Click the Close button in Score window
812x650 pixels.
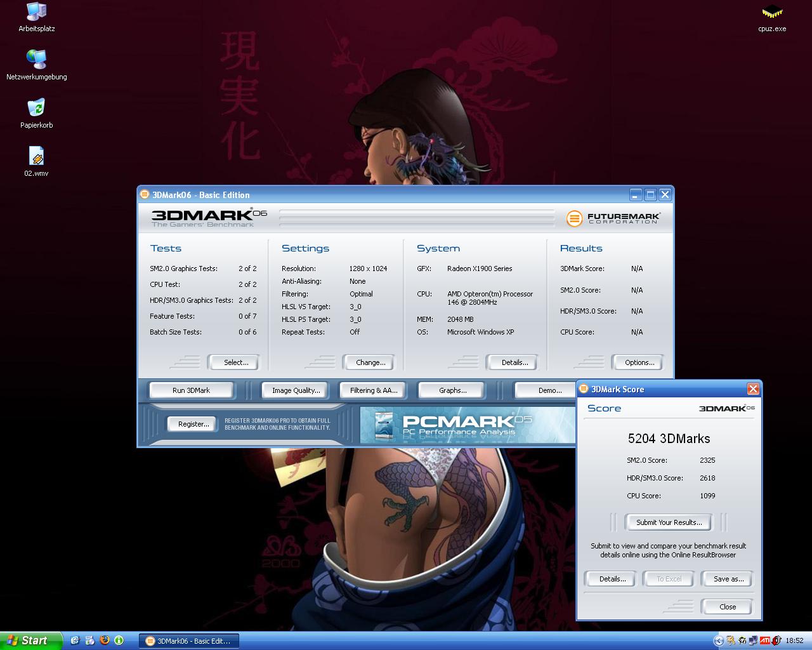pos(728,607)
